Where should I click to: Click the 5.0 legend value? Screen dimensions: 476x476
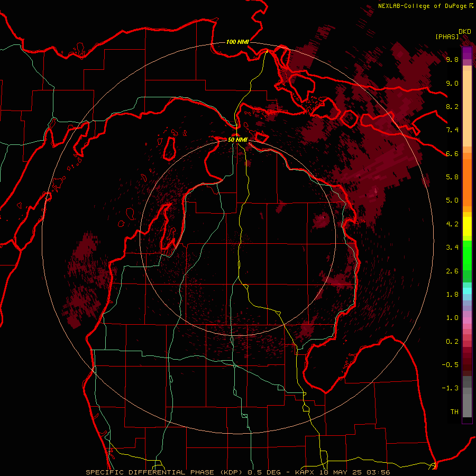452,200
